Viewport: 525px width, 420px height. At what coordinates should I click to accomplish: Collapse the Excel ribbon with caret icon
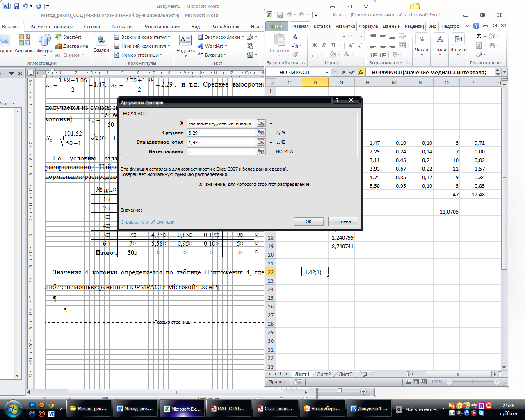[x=467, y=26]
